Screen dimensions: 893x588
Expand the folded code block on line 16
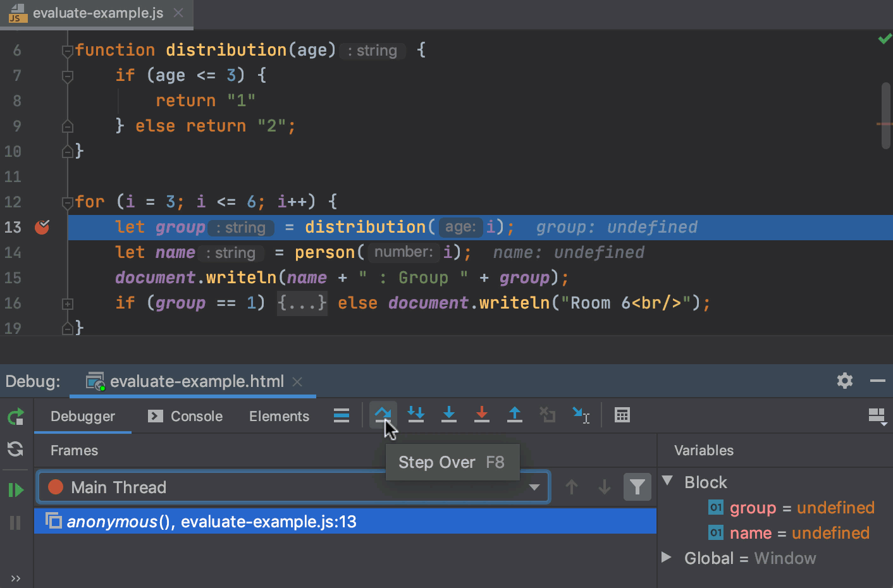68,303
